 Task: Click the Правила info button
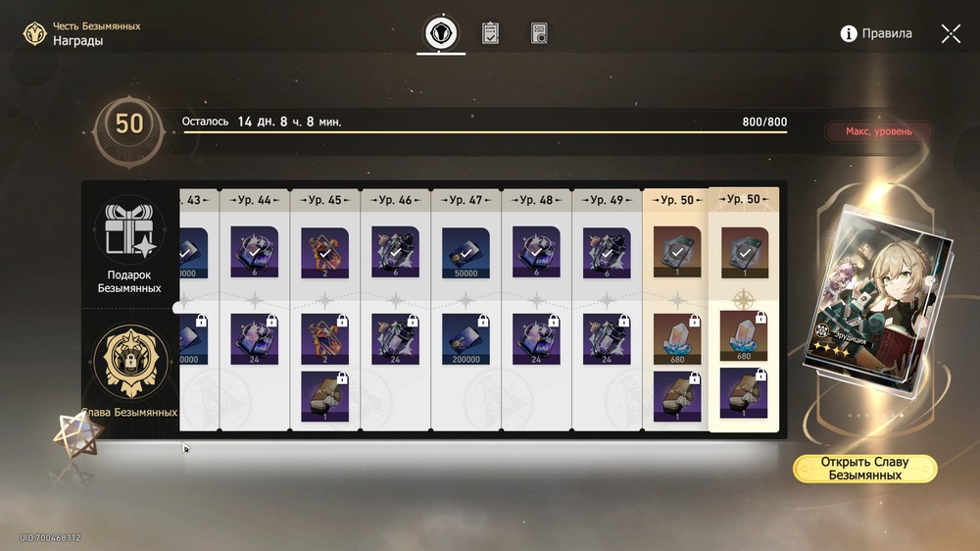875,33
